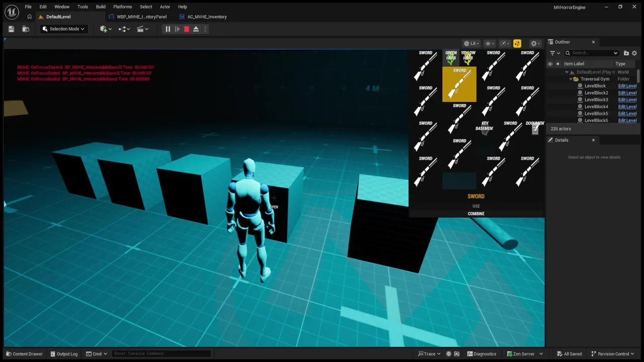The height and width of the screenshot is (362, 644).
Task: Click the LevelBlock actor icon row
Action: coord(580,86)
